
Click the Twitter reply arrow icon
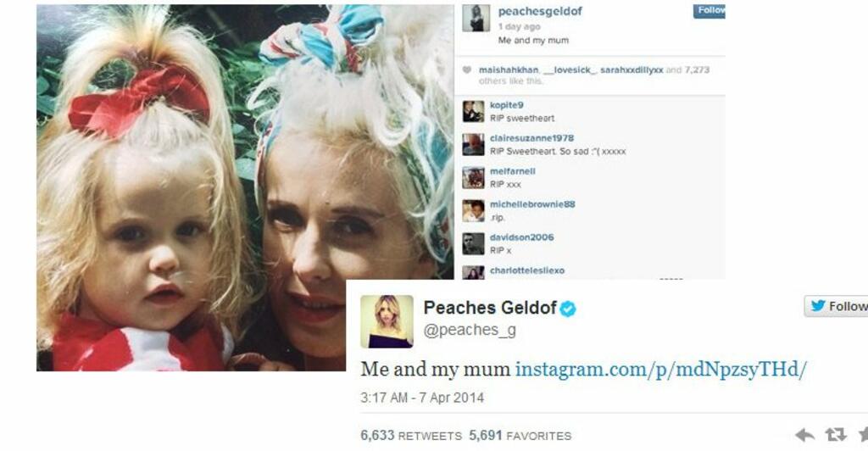804,435
